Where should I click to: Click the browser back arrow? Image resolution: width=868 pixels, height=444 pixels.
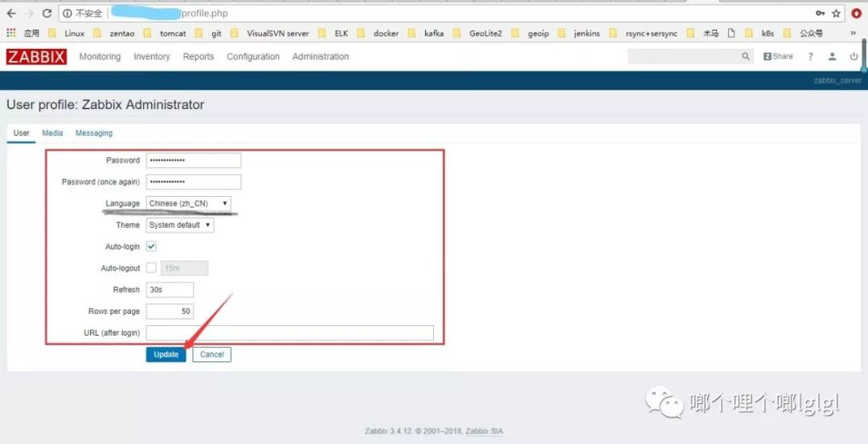11,14
